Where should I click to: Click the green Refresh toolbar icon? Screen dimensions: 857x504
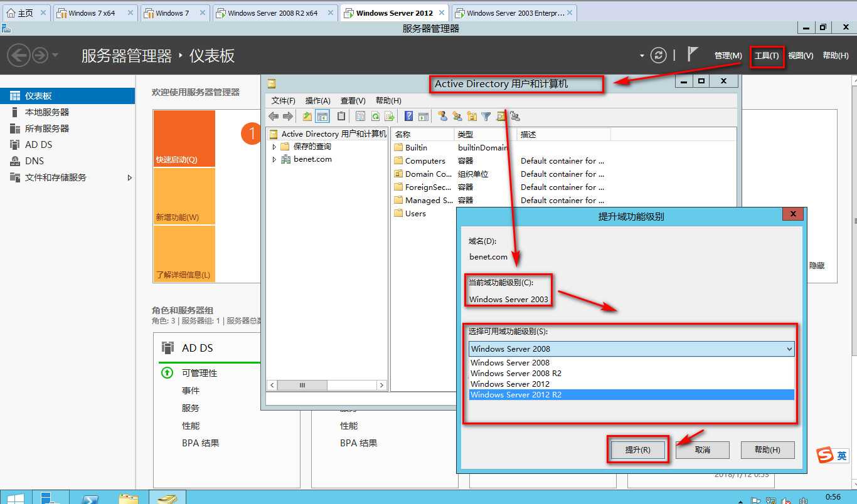tap(375, 116)
